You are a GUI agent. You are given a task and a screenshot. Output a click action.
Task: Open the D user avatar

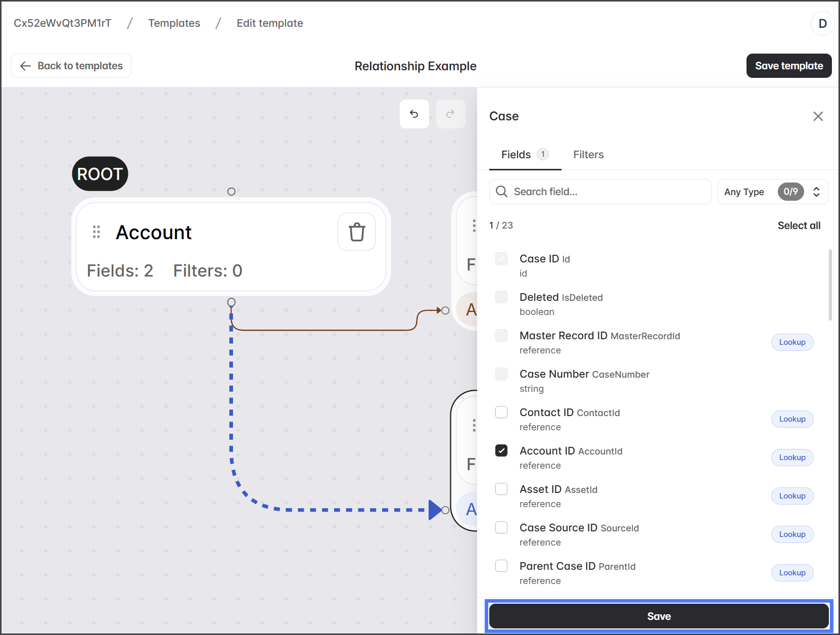[822, 23]
